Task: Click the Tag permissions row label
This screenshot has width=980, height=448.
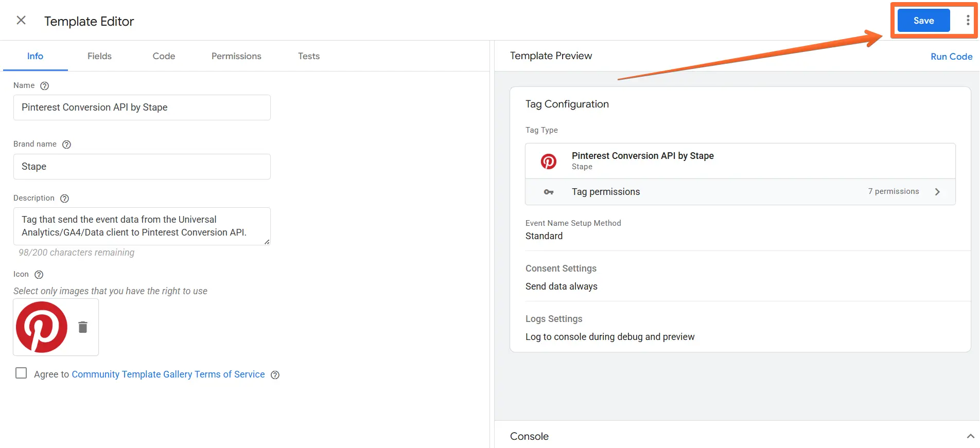Action: (x=606, y=192)
